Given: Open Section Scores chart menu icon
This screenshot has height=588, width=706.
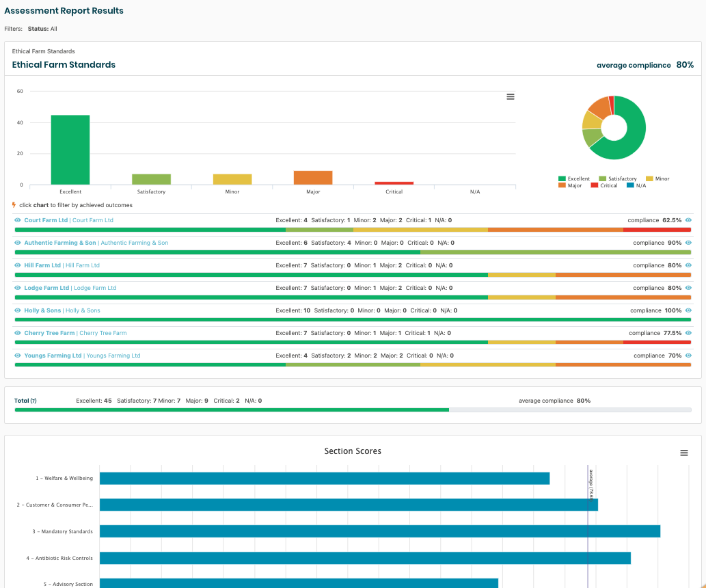Looking at the screenshot, I should click(x=683, y=453).
